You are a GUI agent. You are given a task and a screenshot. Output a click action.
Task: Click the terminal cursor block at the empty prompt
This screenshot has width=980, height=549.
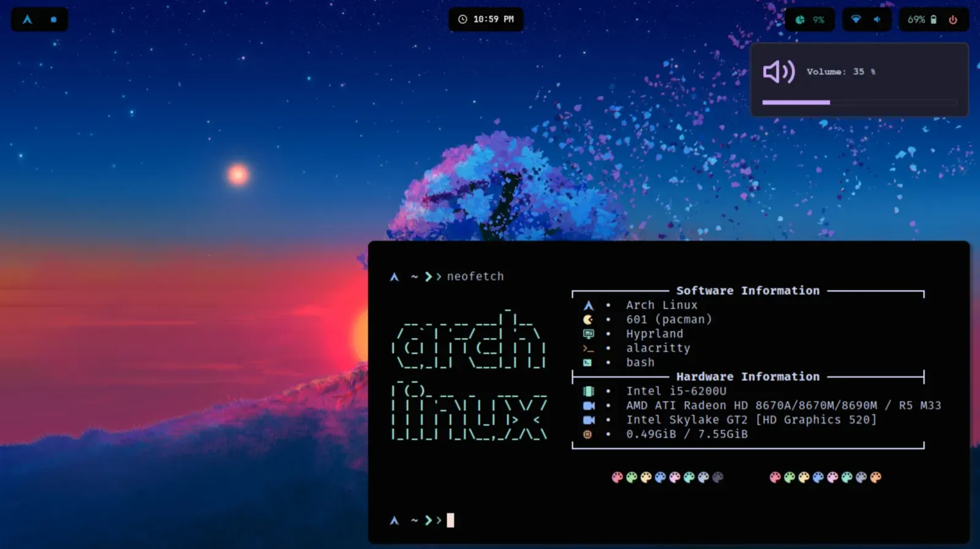tap(451, 520)
